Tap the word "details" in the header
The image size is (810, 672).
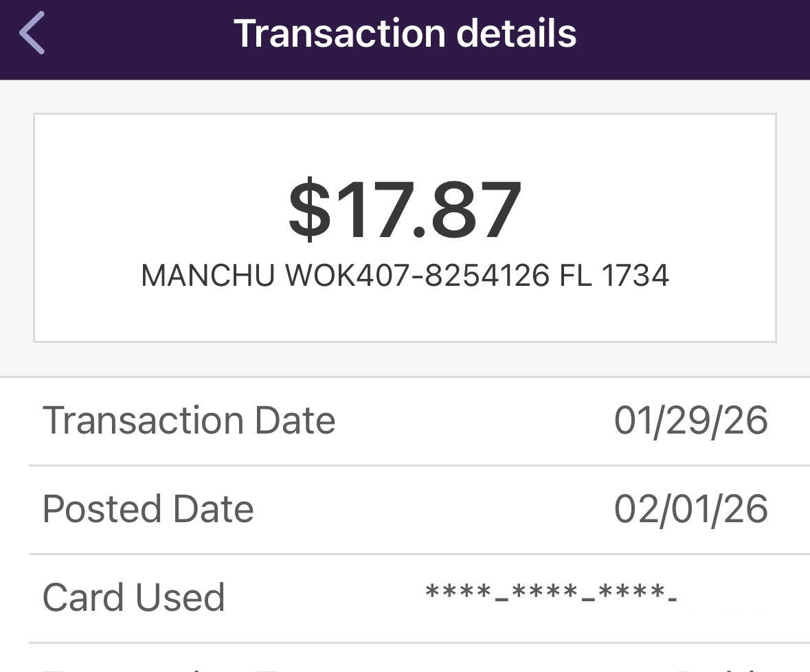click(517, 32)
